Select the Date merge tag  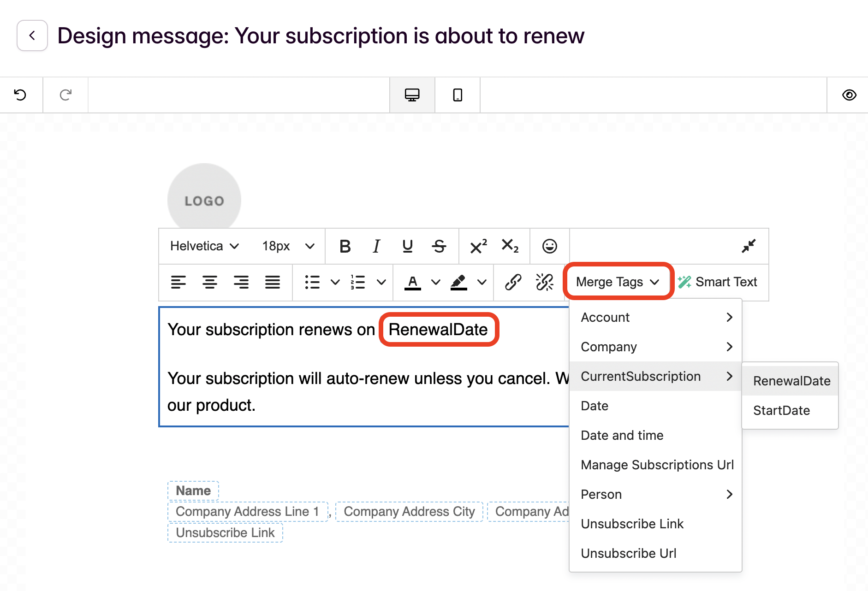(x=655, y=406)
